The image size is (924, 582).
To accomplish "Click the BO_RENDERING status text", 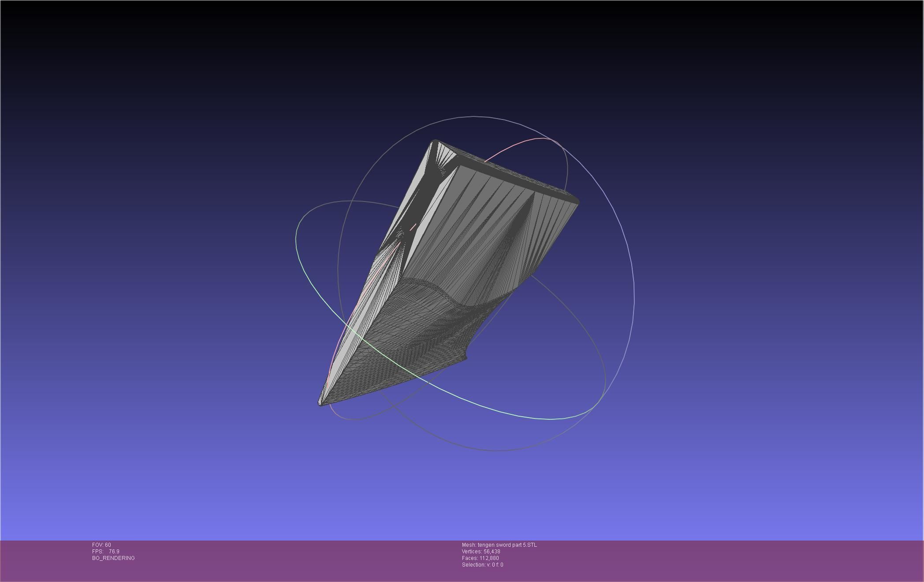I will [x=113, y=558].
